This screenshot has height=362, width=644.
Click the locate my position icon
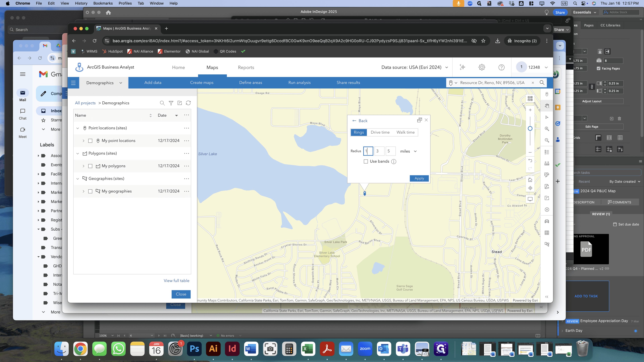pyautogui.click(x=530, y=188)
